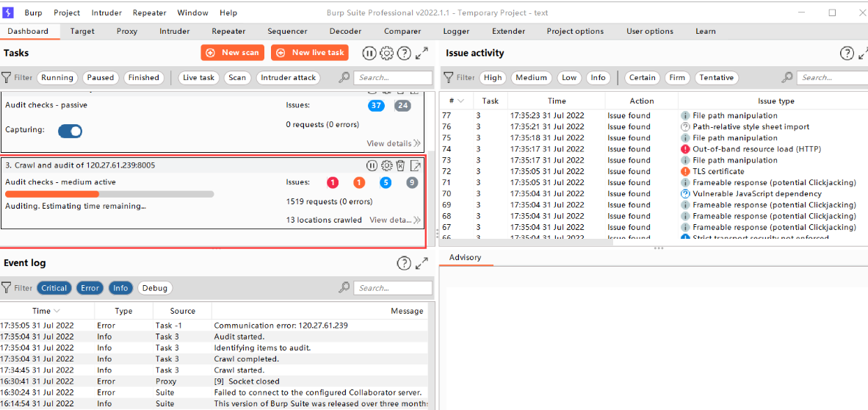
Task: Click gray info badge showing 9
Action: [x=412, y=182]
